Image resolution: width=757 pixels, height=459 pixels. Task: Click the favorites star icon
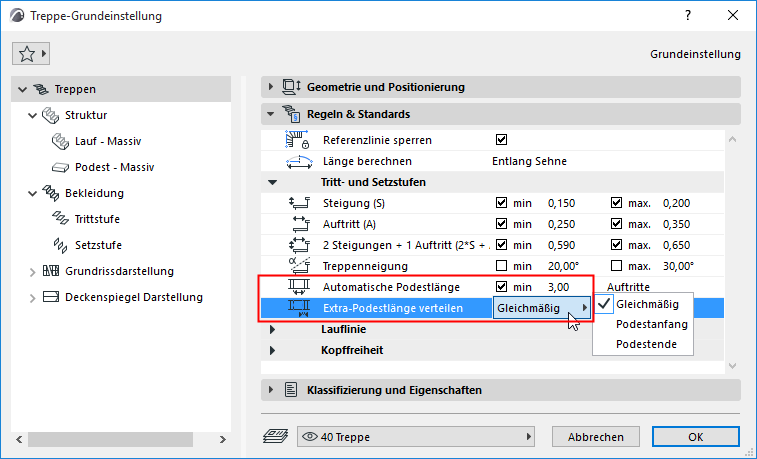[x=26, y=52]
